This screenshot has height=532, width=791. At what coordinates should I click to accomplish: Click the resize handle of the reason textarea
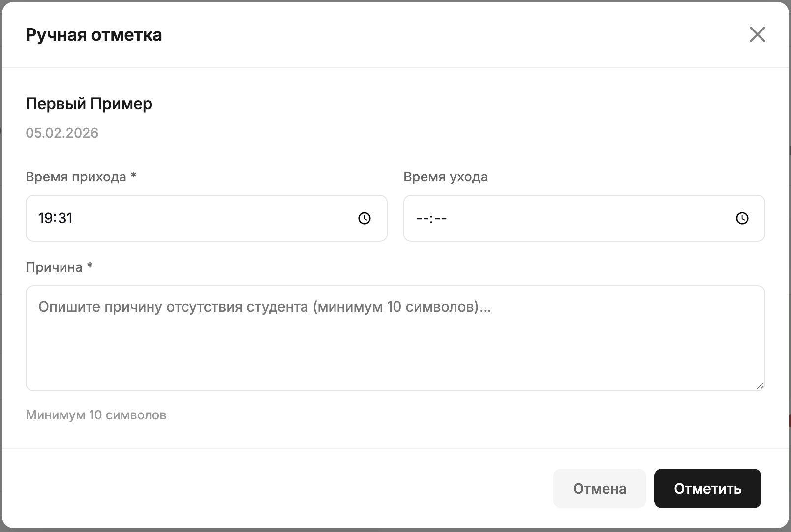pyautogui.click(x=759, y=385)
